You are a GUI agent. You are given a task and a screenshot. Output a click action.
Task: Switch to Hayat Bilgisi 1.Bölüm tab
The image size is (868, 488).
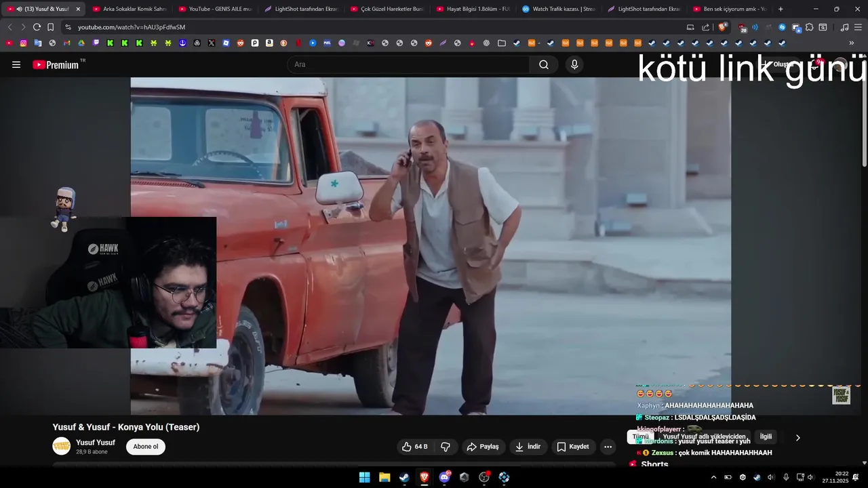473,9
